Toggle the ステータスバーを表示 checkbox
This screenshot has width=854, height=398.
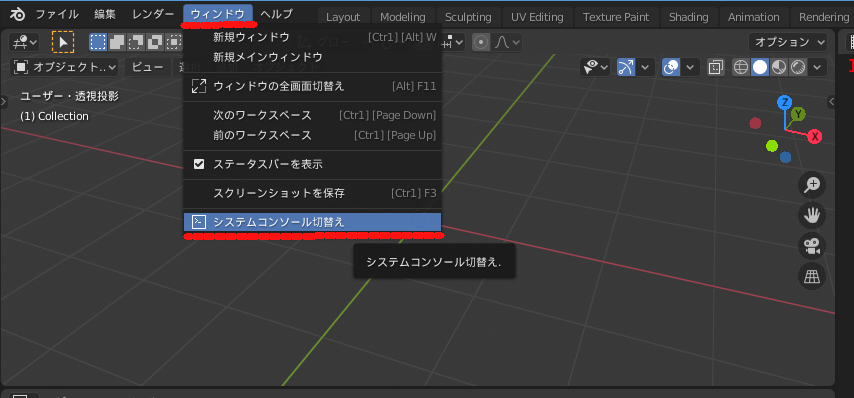click(199, 164)
